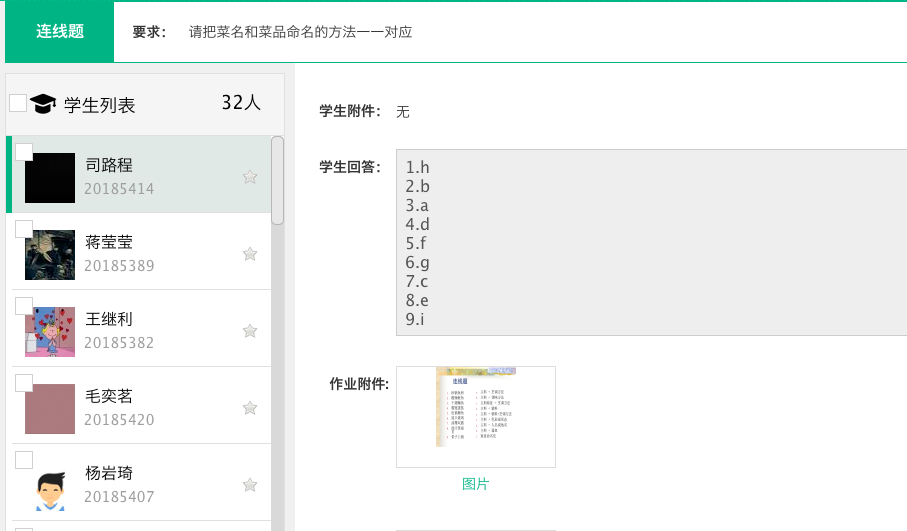The width and height of the screenshot is (907, 531).
Task: Click the student list scrollbar handle
Action: click(x=278, y=180)
